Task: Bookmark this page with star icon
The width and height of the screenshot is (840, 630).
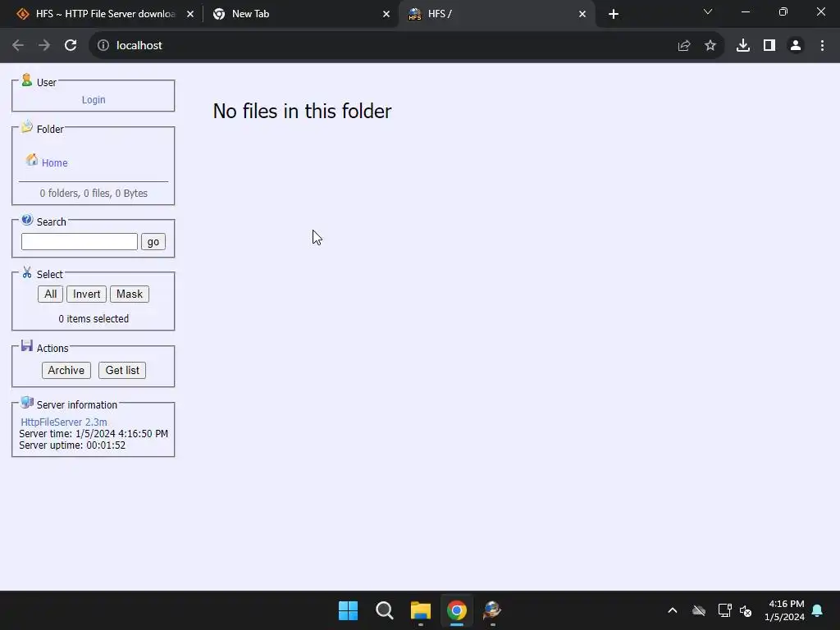Action: (710, 46)
